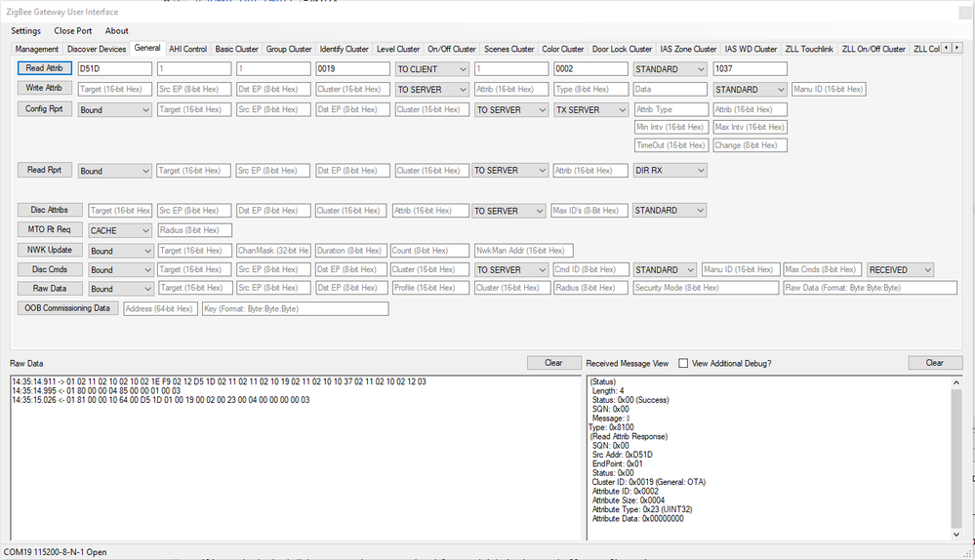The image size is (975, 560).
Task: Click the Read Attrib cluster field showing 0019
Action: (x=352, y=69)
